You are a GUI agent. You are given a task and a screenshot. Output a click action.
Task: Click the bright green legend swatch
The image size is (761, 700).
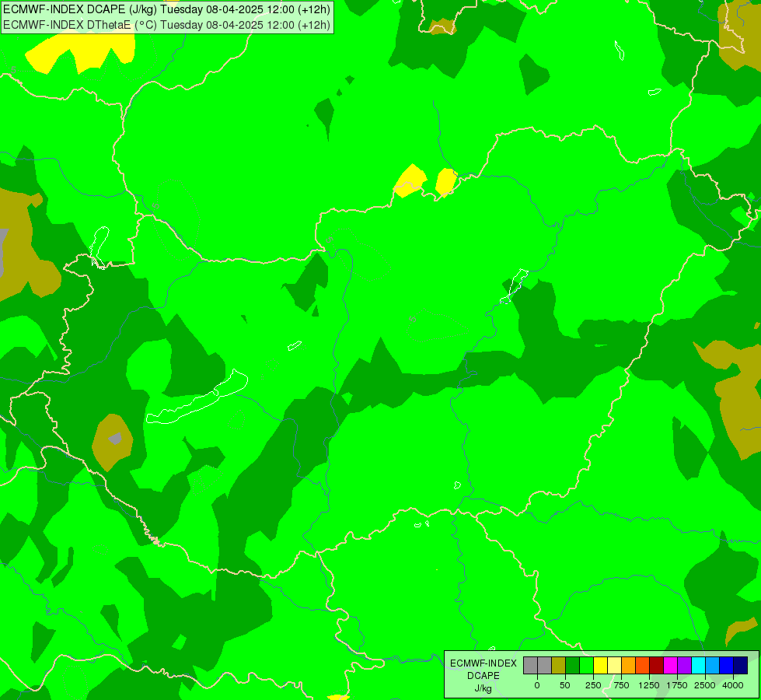point(586,666)
